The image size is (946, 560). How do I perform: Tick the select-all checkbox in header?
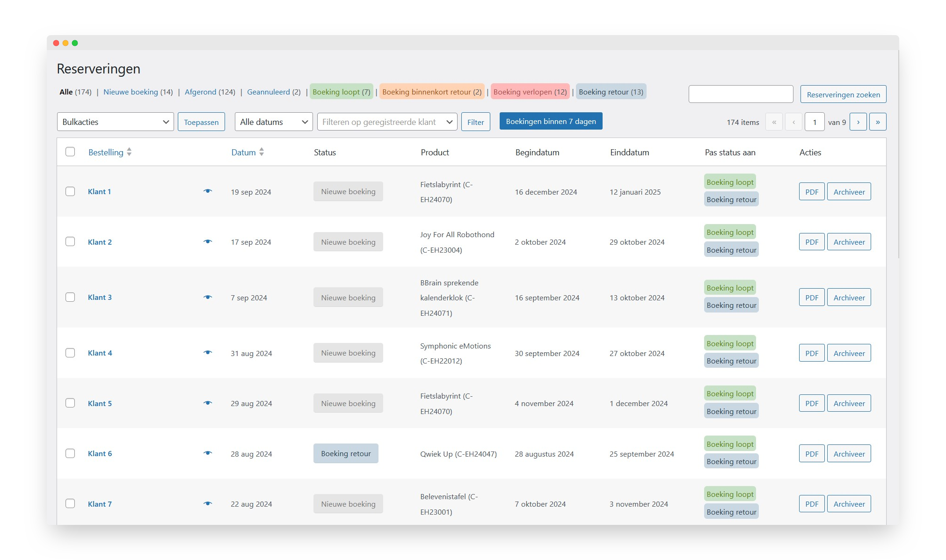[x=70, y=152]
